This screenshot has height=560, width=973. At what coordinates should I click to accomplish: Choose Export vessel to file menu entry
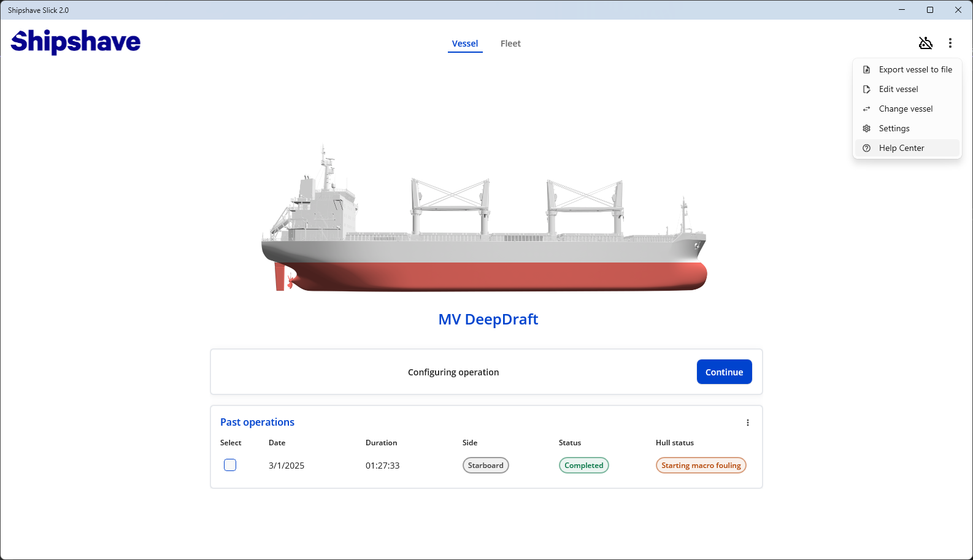tap(915, 70)
